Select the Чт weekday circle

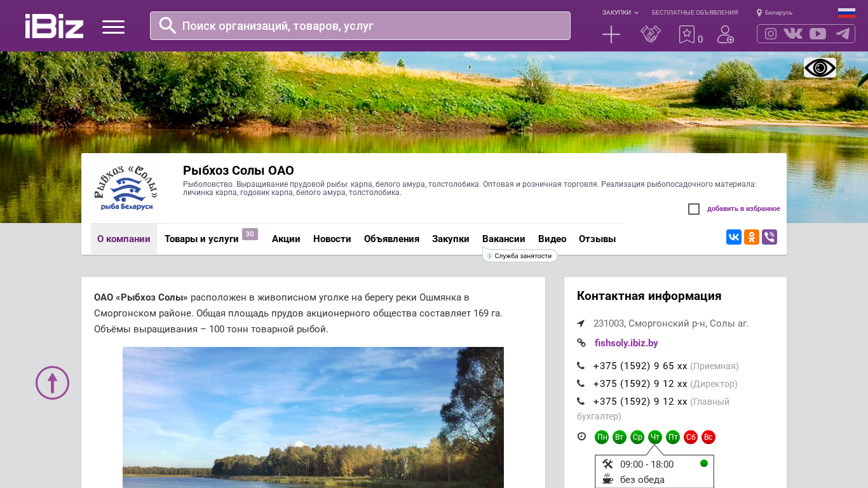coord(655,437)
